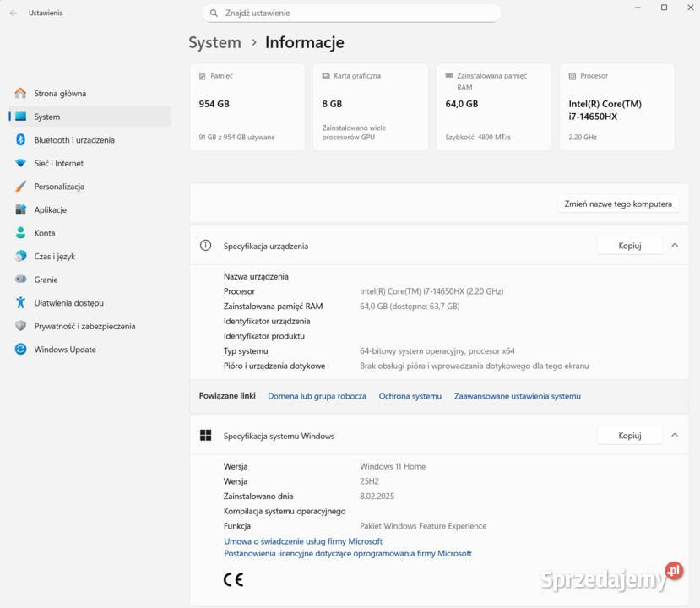Click the Znajdź ustawienie search field
The height and width of the screenshot is (608, 700).
(x=351, y=12)
